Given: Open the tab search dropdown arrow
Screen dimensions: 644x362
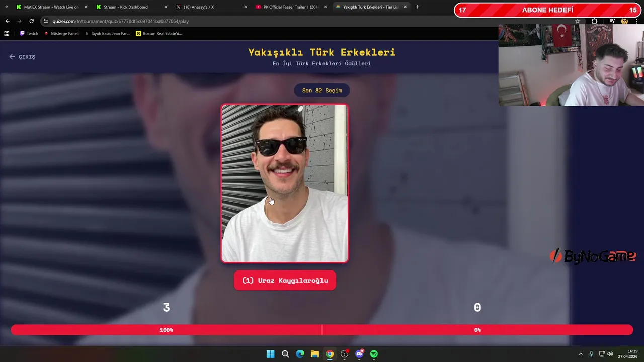Looking at the screenshot, I should click(7, 7).
